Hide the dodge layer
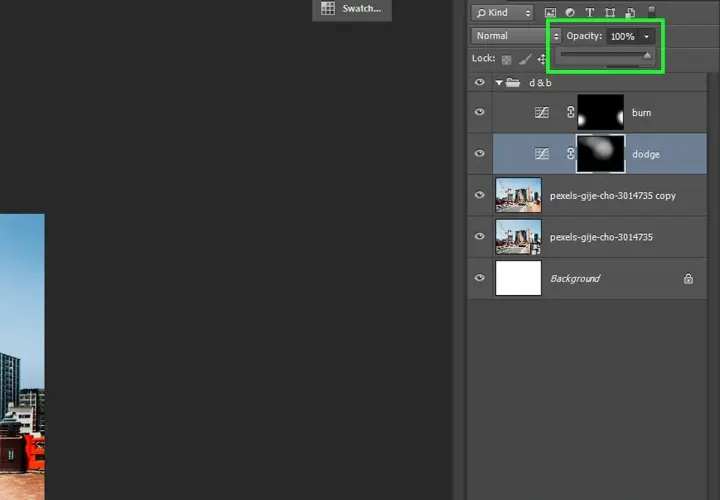The height and width of the screenshot is (500, 720). (x=479, y=153)
